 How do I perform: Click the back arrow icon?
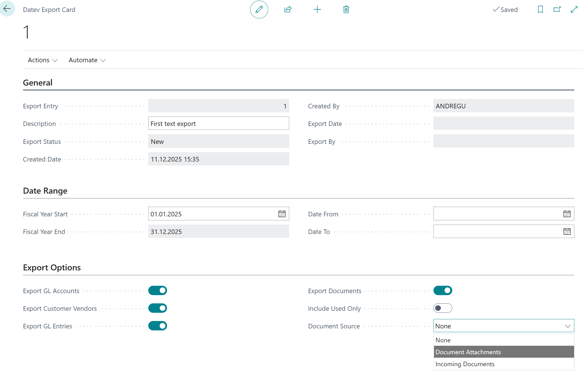(7, 9)
